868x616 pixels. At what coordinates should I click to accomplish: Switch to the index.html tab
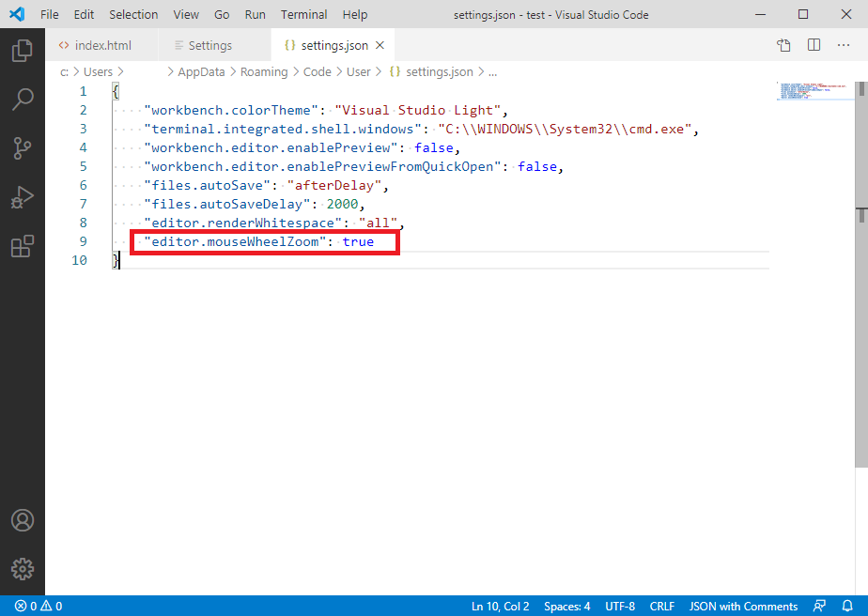(x=101, y=45)
